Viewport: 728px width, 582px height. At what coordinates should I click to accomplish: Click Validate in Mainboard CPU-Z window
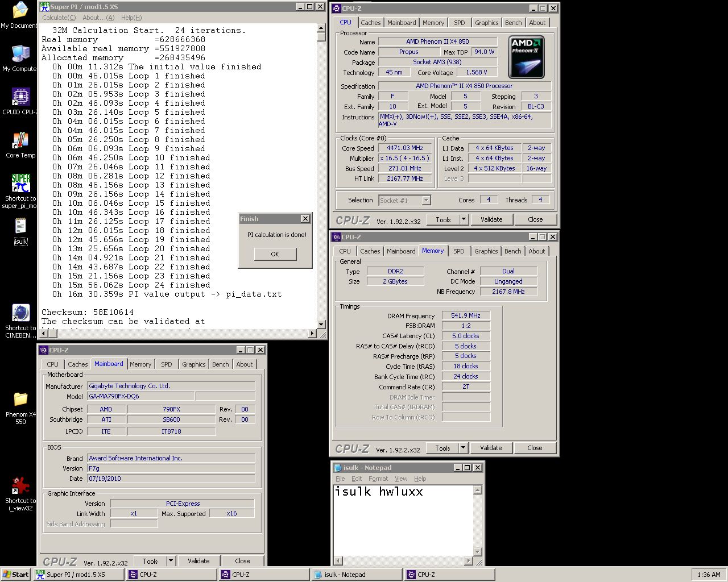198,561
